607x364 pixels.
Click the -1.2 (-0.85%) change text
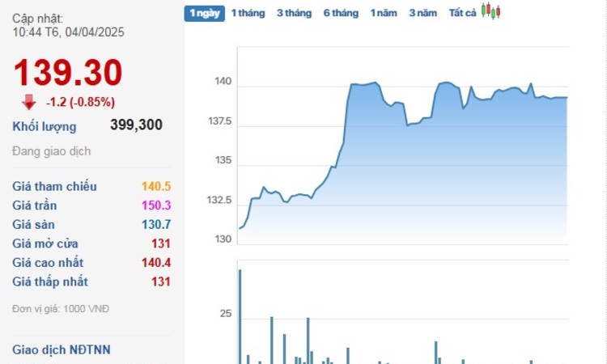coord(80,102)
